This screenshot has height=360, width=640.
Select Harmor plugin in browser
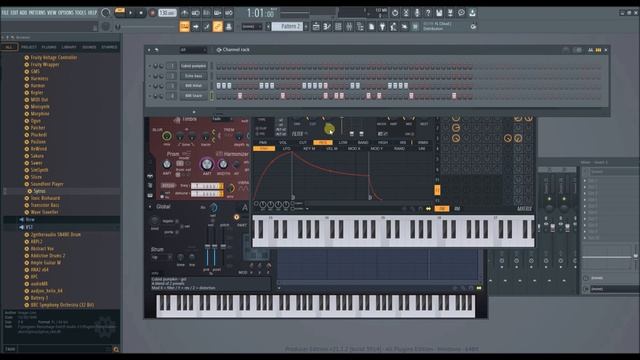pos(38,86)
